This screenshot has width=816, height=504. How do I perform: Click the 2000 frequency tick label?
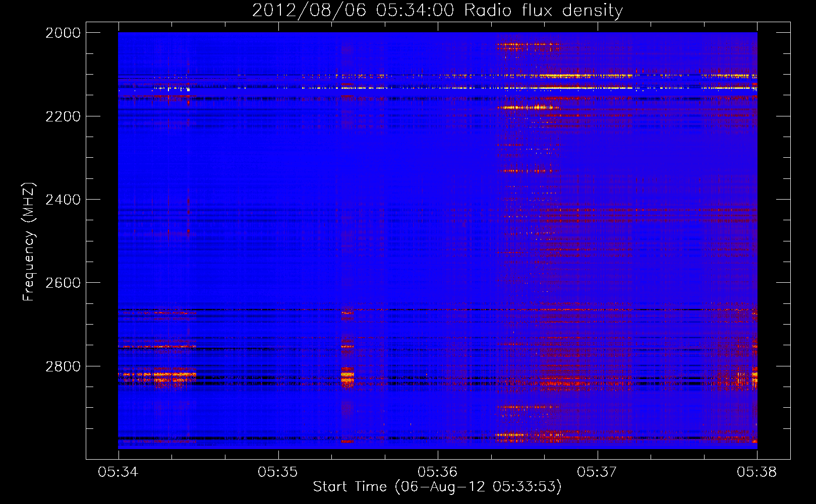[x=63, y=33]
